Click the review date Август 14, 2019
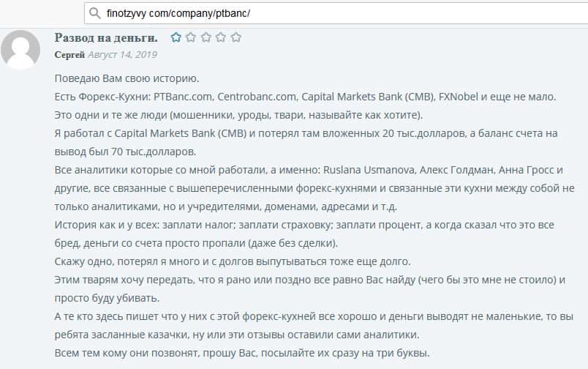 pyautogui.click(x=122, y=54)
